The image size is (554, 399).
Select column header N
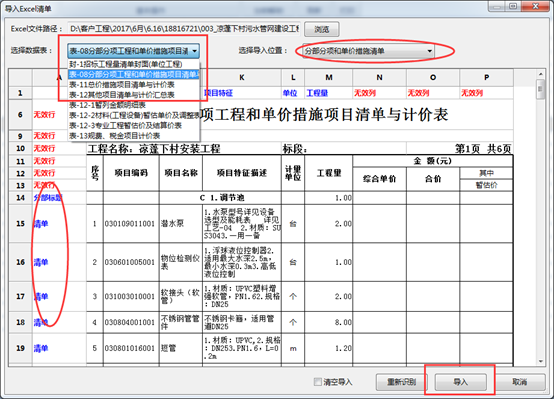[x=379, y=77]
